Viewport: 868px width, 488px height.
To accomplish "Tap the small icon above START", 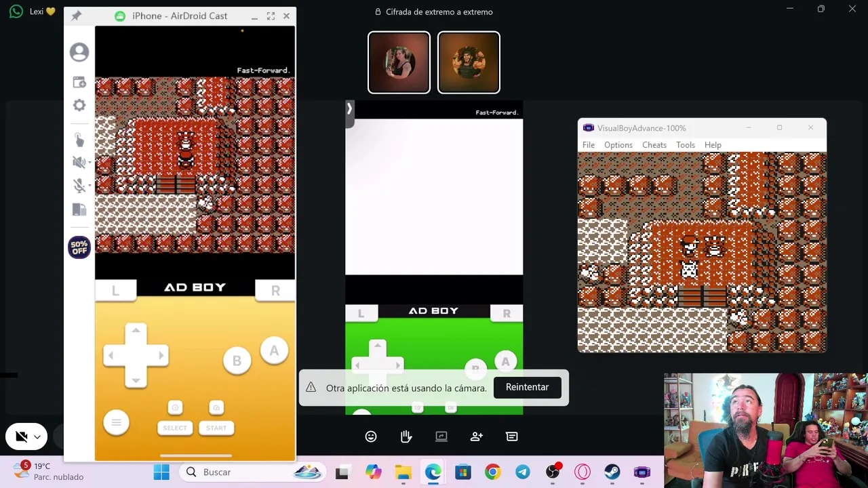I will pyautogui.click(x=216, y=407).
